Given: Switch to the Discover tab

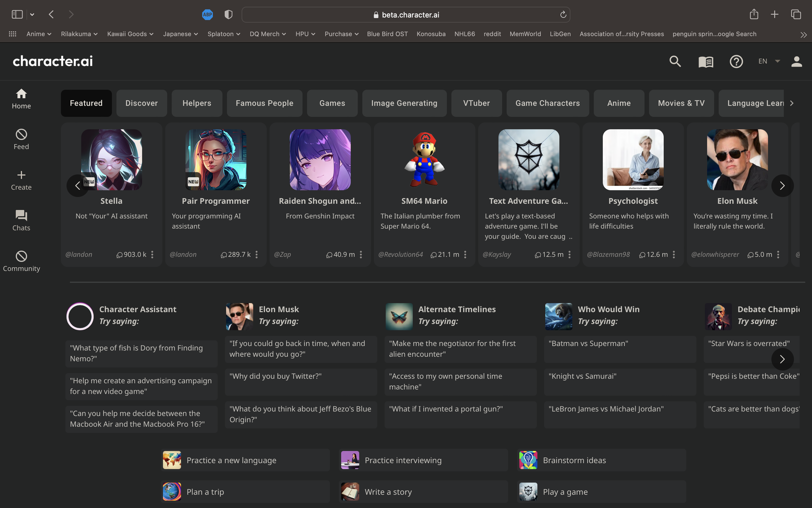Looking at the screenshot, I should click(x=142, y=103).
